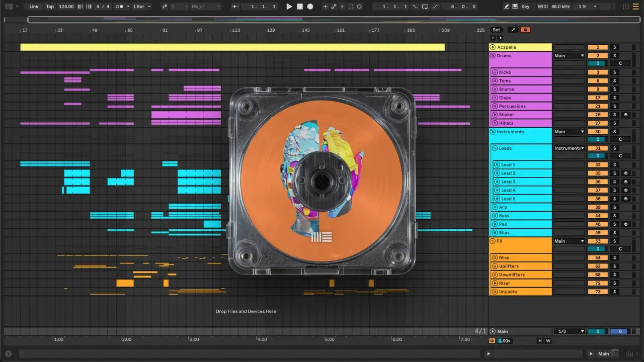Toggle Follow playback arrow icon
This screenshot has height=362, width=644.
click(235, 7)
